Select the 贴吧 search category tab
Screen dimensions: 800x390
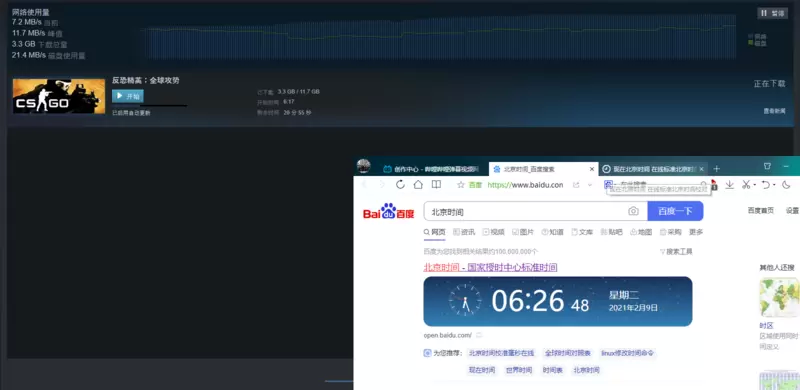point(612,232)
